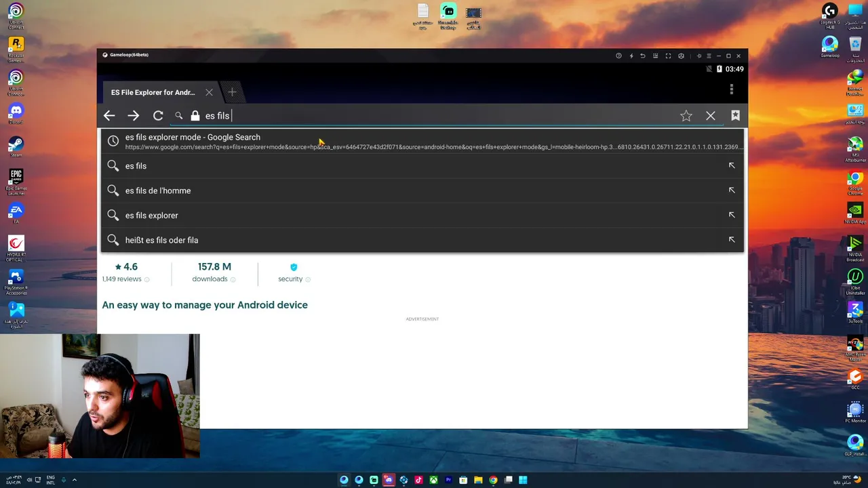This screenshot has width=868, height=488.
Task: Open Adobe Premiere Pro from the taskbar
Action: (448, 480)
